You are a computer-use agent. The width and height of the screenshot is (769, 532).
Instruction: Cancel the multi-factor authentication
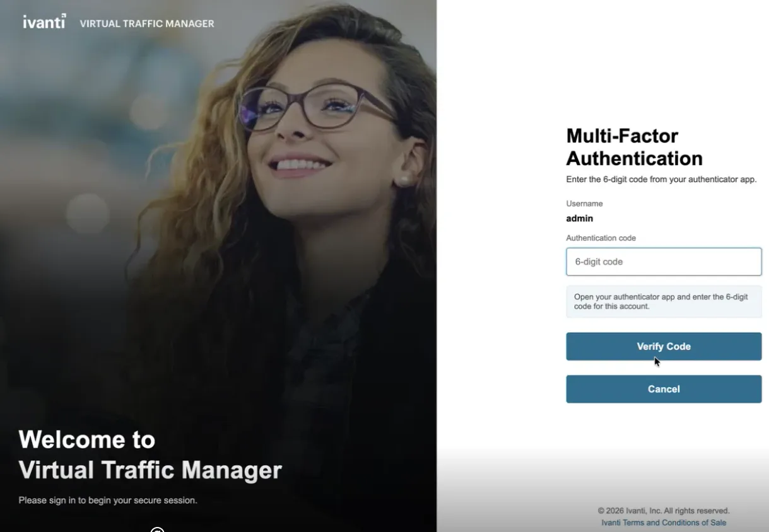tap(664, 389)
